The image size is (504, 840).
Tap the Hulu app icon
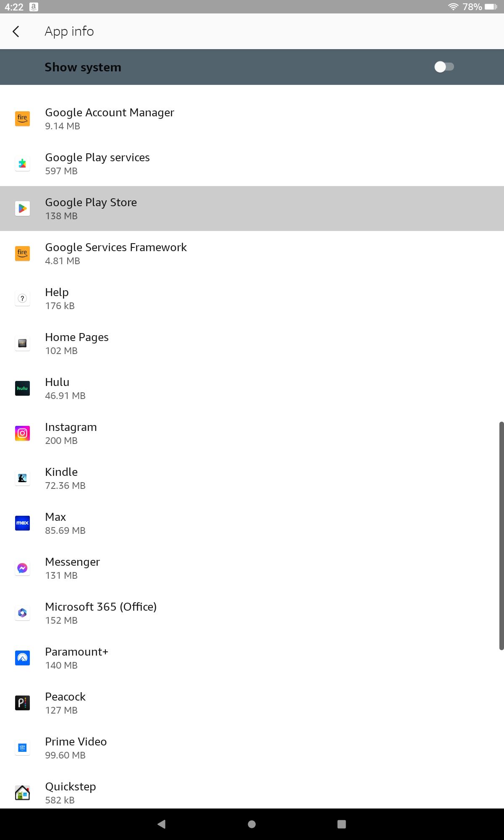[x=22, y=388]
